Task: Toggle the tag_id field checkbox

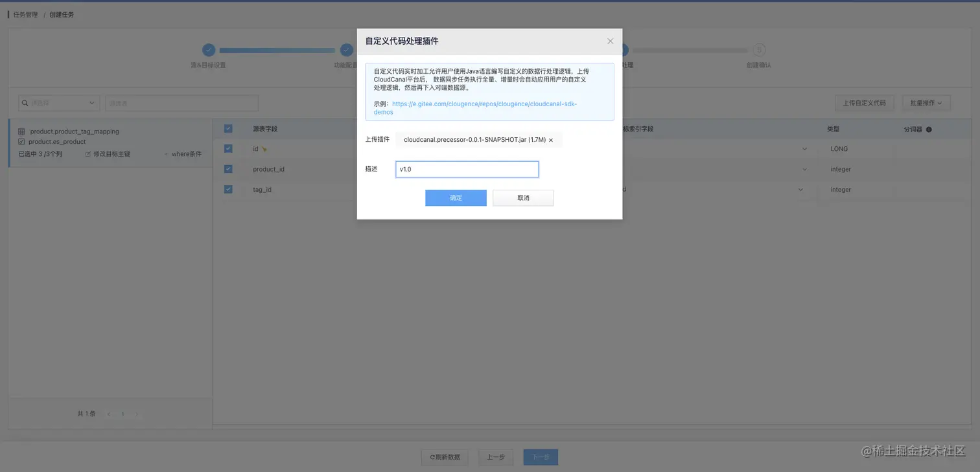Action: click(228, 189)
